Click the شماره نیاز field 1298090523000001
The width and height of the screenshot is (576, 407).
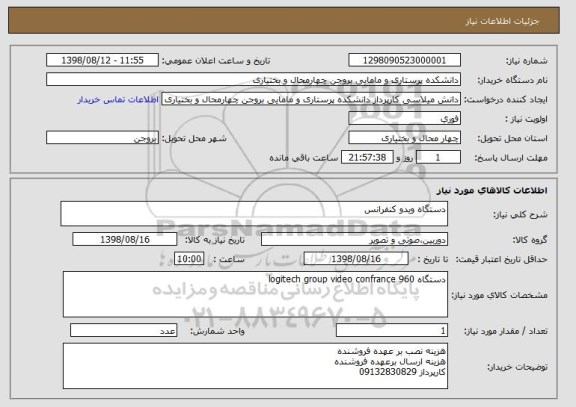click(x=404, y=60)
